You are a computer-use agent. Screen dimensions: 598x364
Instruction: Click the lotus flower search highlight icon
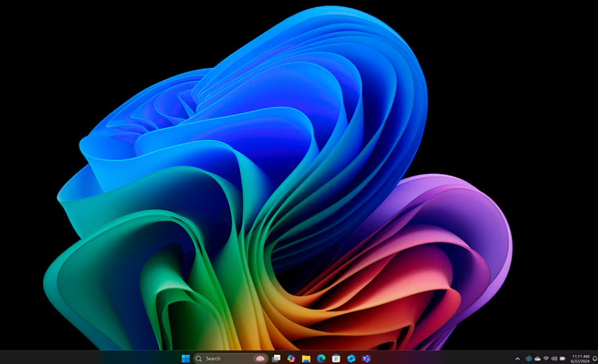(260, 358)
